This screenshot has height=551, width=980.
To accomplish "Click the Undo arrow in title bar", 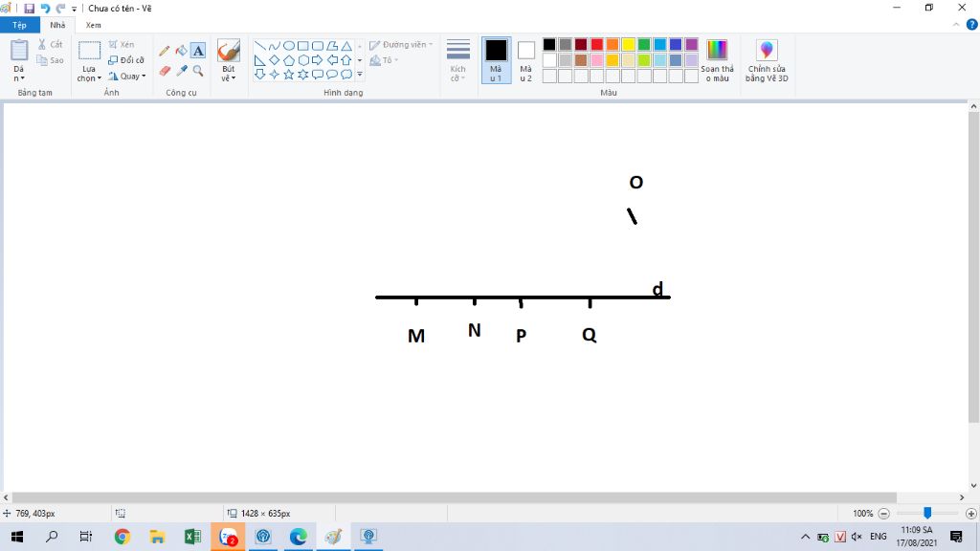I will (x=45, y=8).
